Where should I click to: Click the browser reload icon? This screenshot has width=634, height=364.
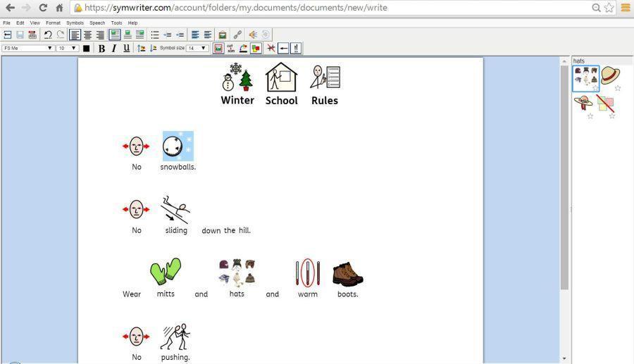43,8
